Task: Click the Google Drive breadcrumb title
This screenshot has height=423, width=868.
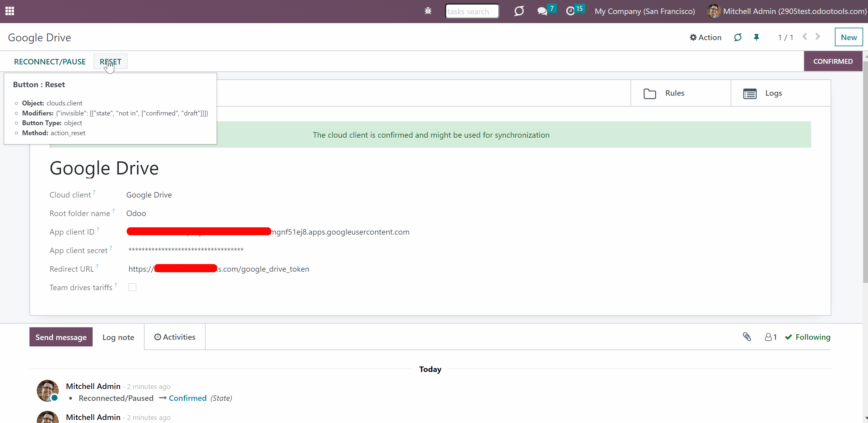Action: [x=39, y=37]
